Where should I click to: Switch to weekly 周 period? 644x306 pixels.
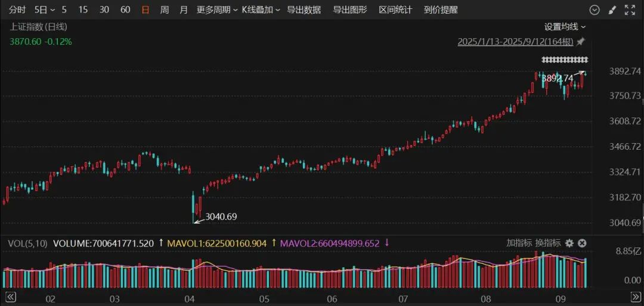click(165, 10)
